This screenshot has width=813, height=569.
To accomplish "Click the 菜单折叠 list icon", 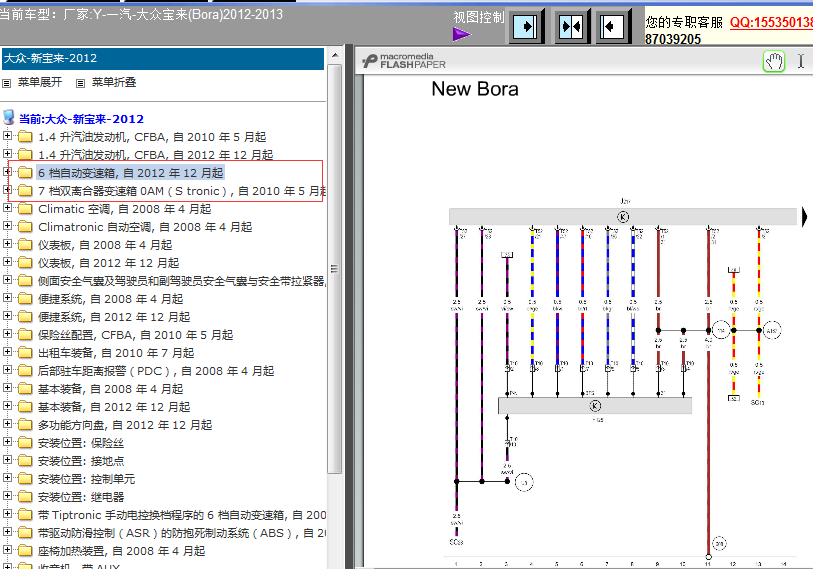I will (x=80, y=83).
